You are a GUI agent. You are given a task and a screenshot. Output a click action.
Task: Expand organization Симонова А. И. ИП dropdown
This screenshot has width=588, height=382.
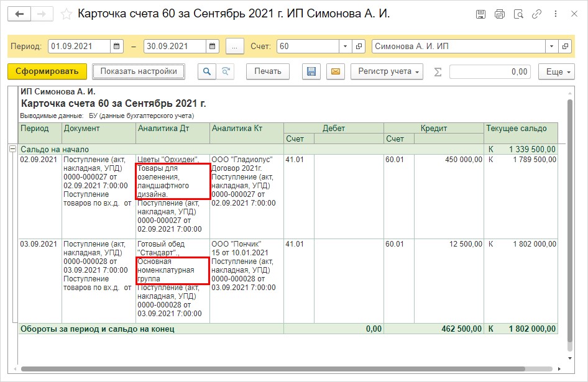point(551,47)
